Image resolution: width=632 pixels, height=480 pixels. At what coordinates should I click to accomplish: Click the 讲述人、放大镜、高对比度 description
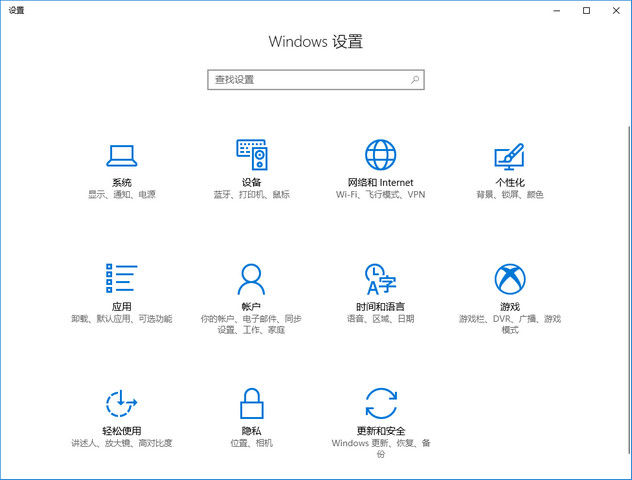[x=122, y=443]
